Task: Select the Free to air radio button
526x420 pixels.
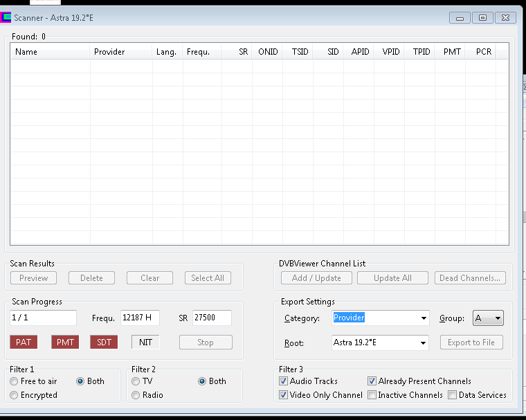Action: 14,381
